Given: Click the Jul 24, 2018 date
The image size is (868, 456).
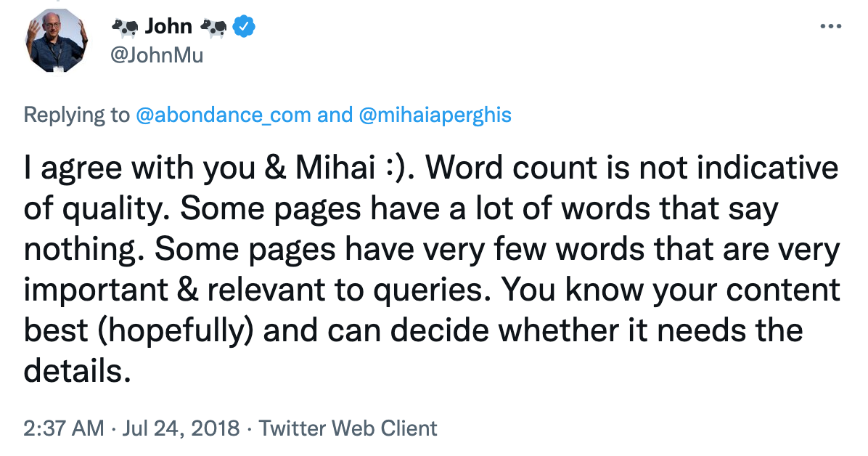Looking at the screenshot, I should click(x=181, y=428).
